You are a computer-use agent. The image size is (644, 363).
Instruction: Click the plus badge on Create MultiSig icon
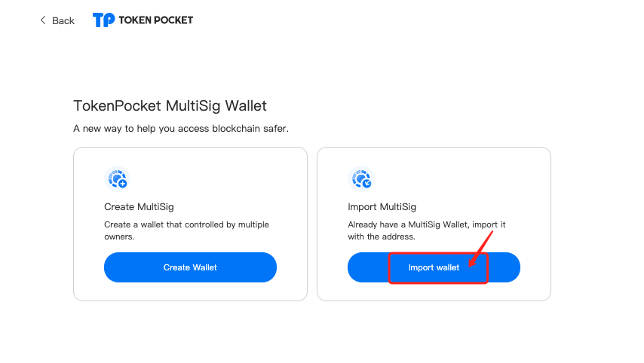tap(123, 184)
